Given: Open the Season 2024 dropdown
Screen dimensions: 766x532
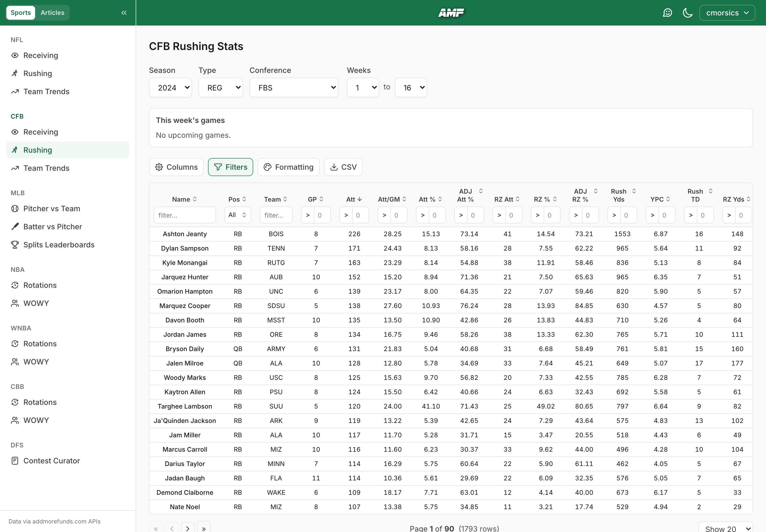Looking at the screenshot, I should click(x=170, y=88).
